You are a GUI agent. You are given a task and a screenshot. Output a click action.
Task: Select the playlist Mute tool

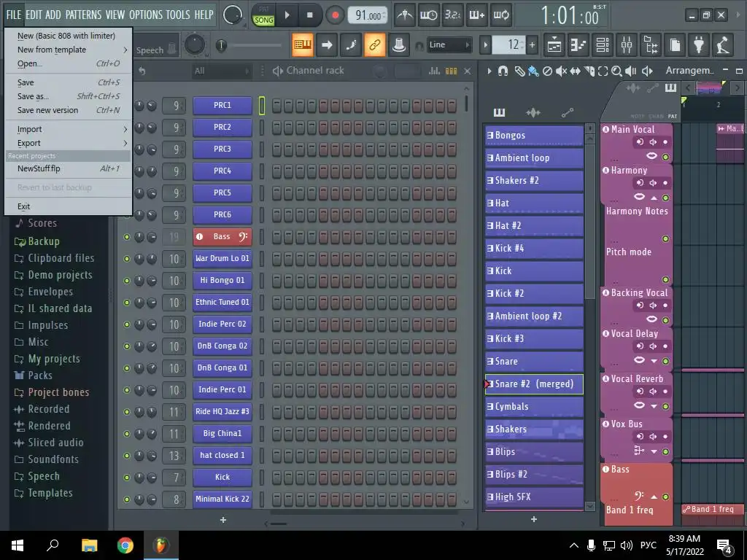click(561, 71)
